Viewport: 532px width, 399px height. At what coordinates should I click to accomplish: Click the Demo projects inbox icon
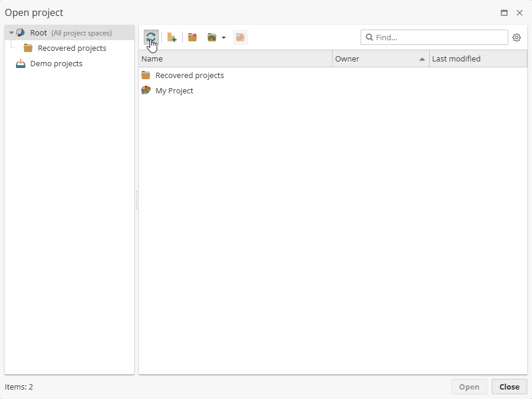[x=20, y=63]
